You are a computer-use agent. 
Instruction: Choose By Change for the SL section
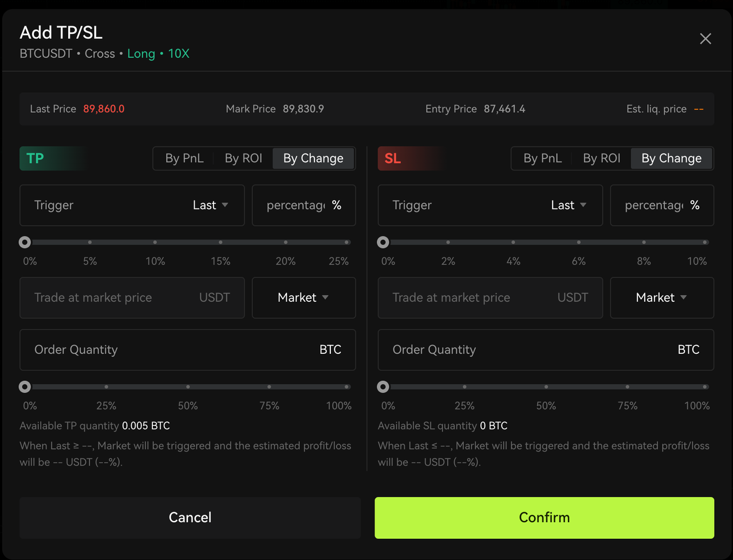point(671,159)
